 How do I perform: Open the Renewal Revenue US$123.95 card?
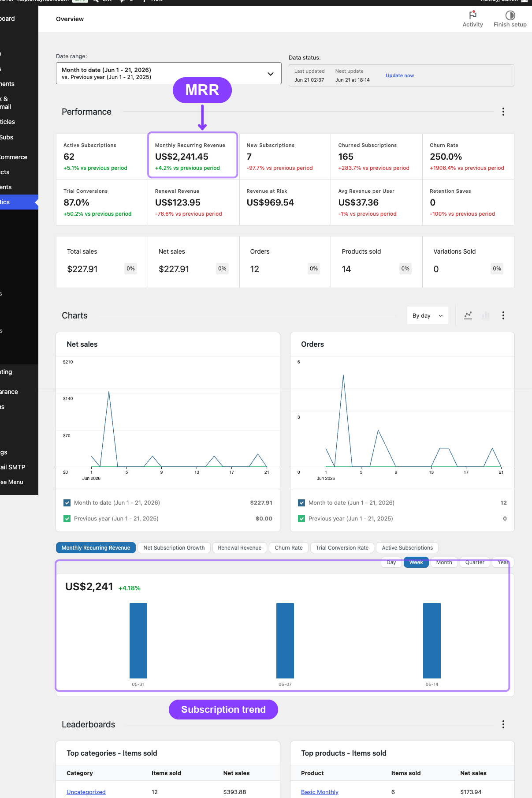(193, 202)
